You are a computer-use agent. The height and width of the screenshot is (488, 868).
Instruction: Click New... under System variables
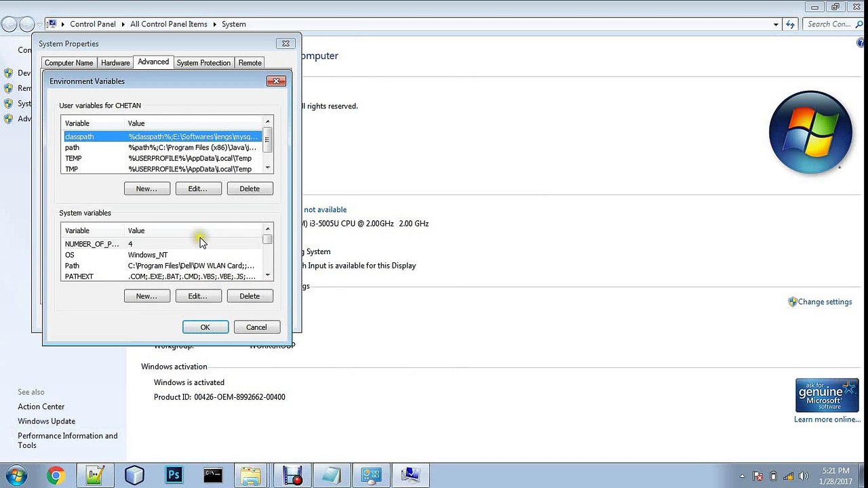pyautogui.click(x=147, y=296)
